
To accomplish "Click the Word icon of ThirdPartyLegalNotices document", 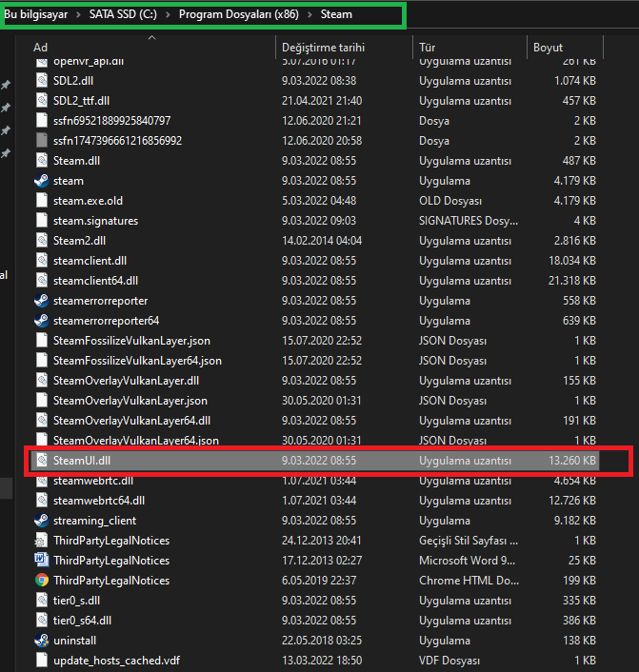I will [42, 561].
